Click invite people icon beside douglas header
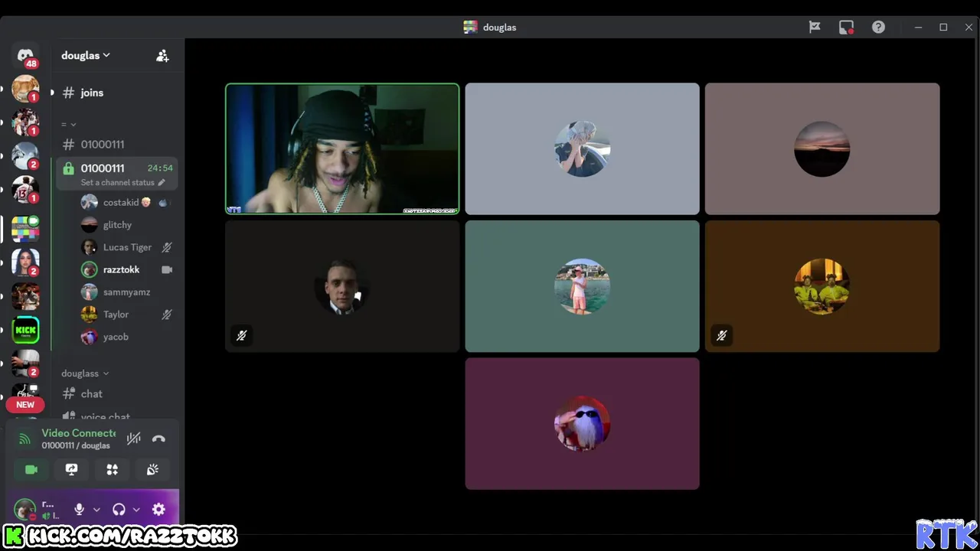The height and width of the screenshot is (551, 980). click(162, 56)
